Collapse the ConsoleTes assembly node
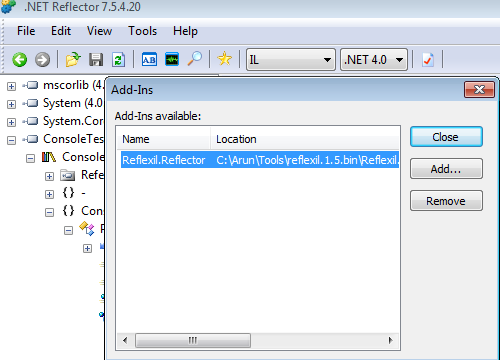Viewport: 500px width, 360px height. 11,140
